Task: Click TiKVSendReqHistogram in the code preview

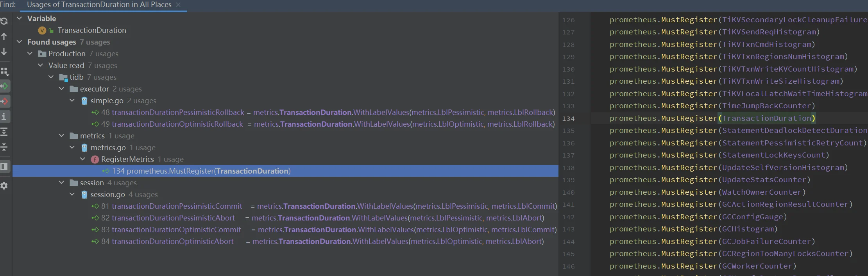Action: tap(769, 32)
